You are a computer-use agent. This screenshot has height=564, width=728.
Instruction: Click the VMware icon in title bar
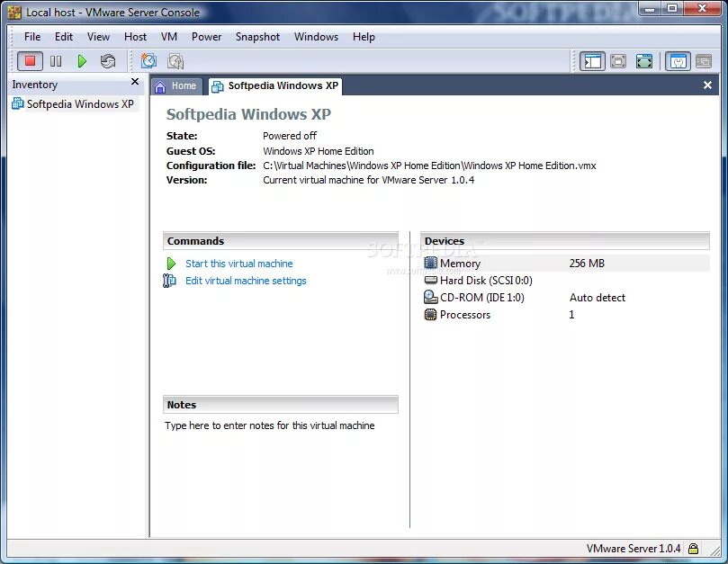pyautogui.click(x=15, y=12)
